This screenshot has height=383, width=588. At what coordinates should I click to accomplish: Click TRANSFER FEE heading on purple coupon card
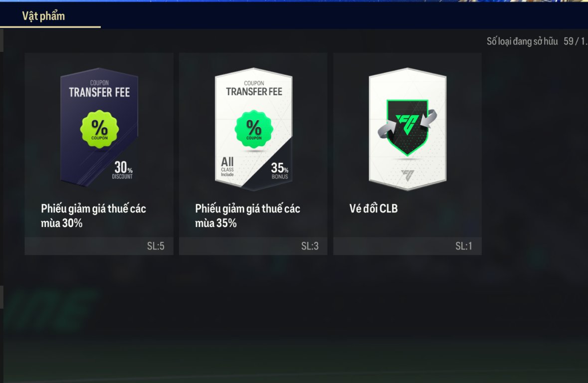click(99, 92)
